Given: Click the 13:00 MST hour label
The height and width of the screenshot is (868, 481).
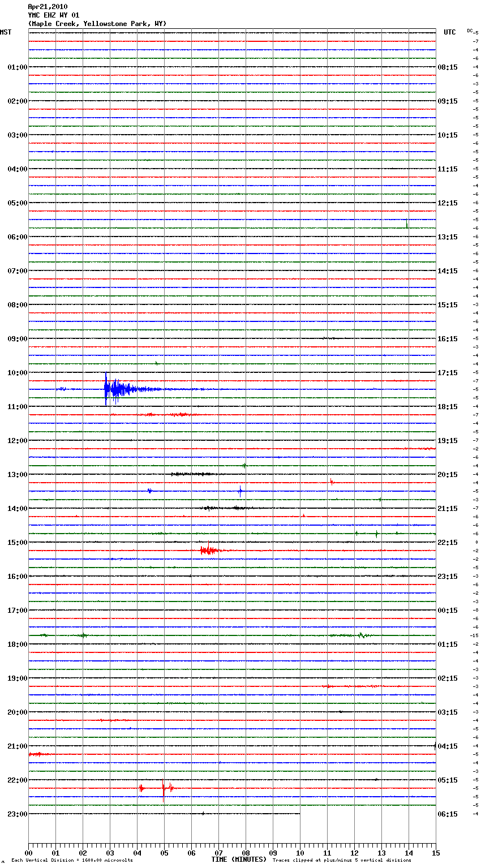Looking at the screenshot, I should point(18,475).
